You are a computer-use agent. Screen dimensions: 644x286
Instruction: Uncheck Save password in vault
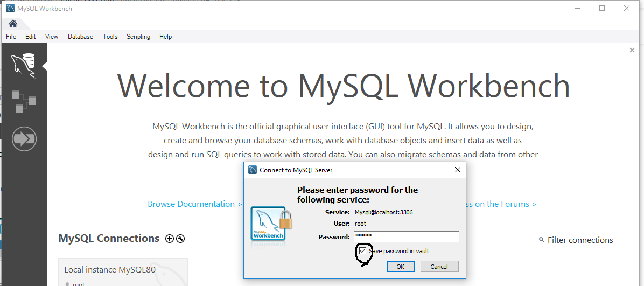coord(363,250)
